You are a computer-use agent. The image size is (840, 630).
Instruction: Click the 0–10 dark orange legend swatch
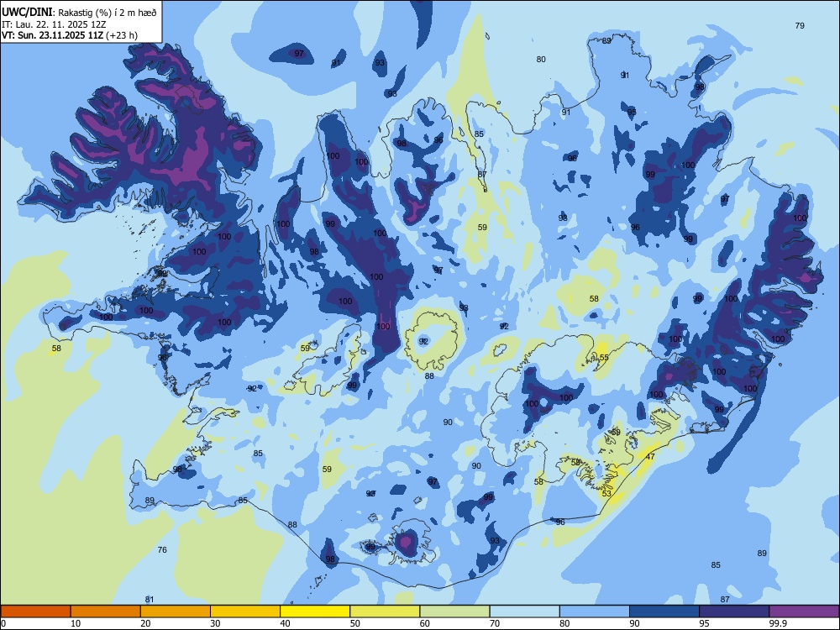point(35,612)
